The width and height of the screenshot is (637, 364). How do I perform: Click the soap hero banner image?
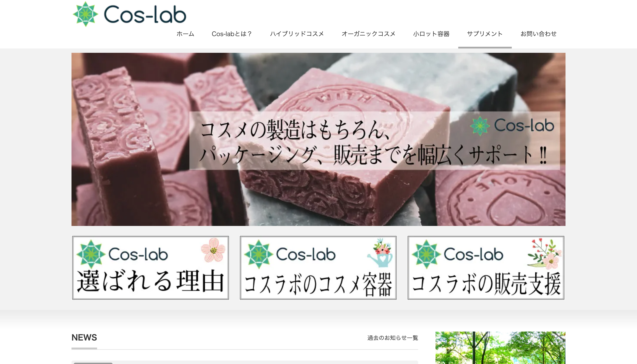(x=318, y=139)
